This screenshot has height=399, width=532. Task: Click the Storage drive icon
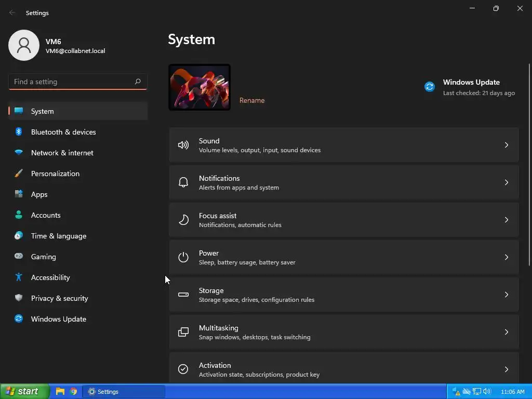coord(183,295)
